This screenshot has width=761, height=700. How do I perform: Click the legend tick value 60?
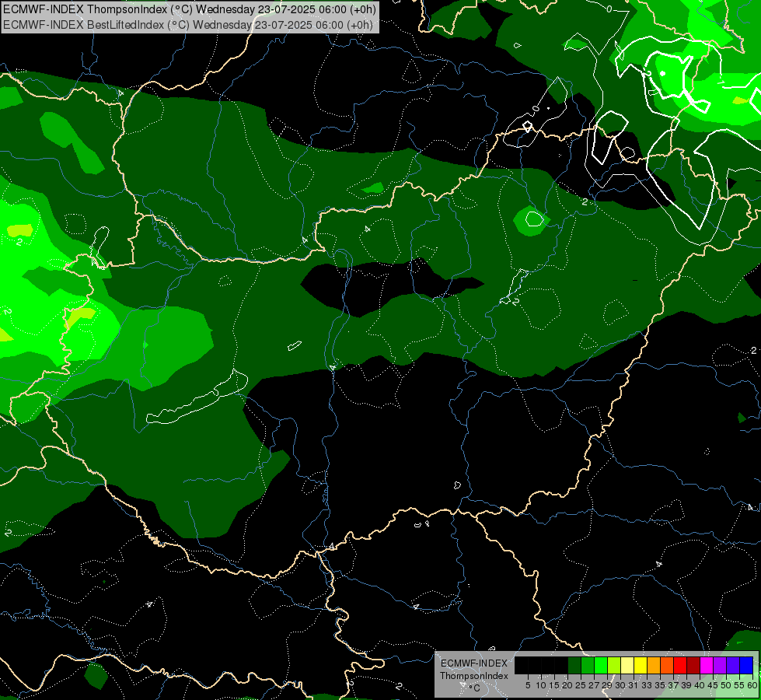tap(752, 685)
